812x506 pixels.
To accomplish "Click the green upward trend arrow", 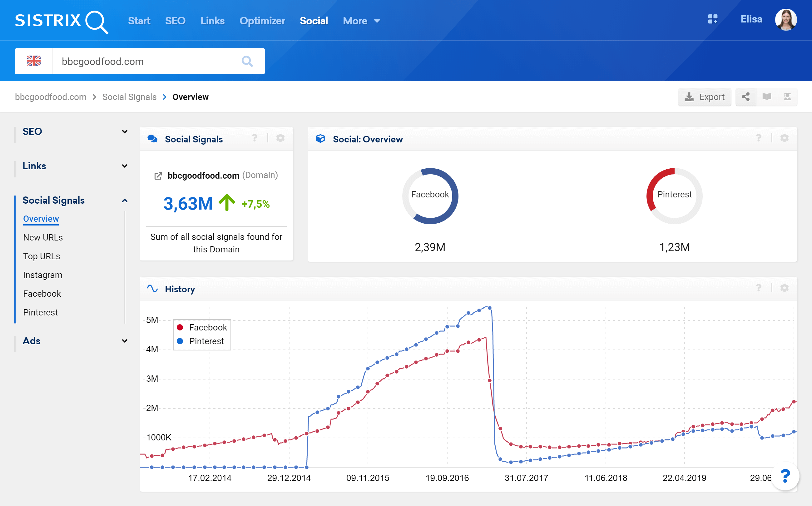I will click(x=227, y=202).
